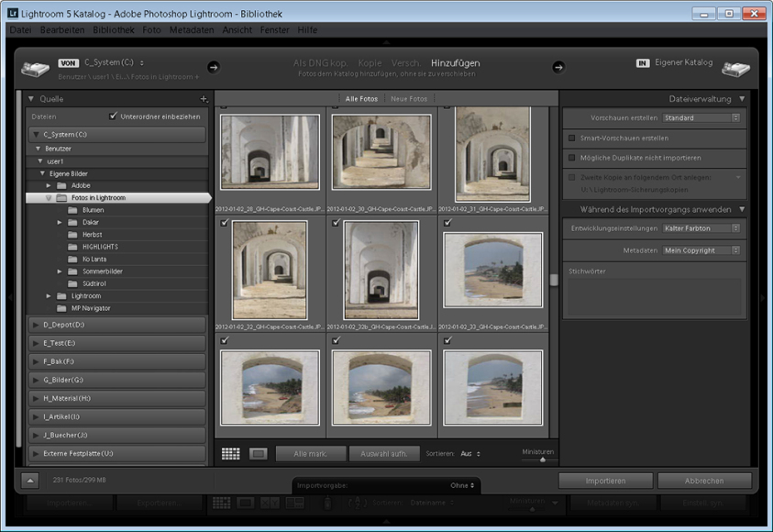Click the arrow icon before the IN destination
This screenshot has height=532, width=773.
pos(558,66)
